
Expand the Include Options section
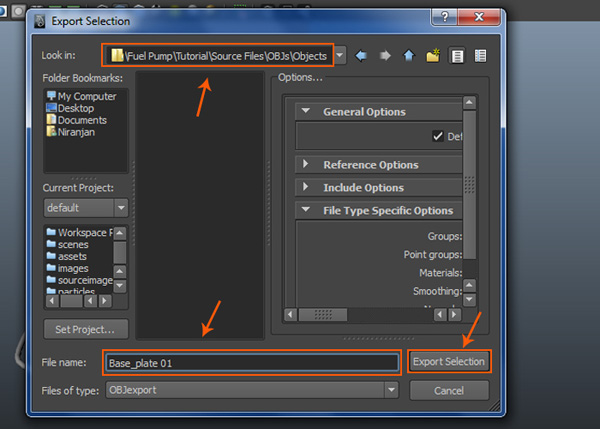(306, 187)
